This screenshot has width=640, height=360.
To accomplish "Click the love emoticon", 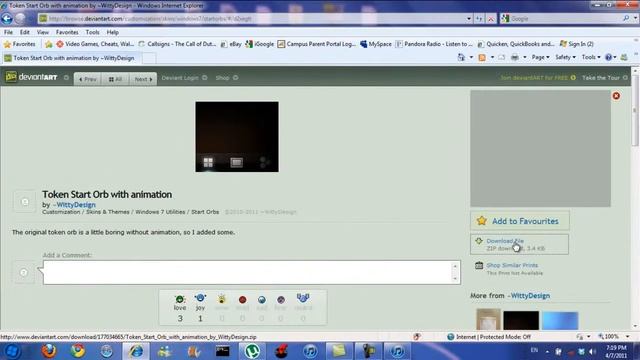I will [180, 299].
